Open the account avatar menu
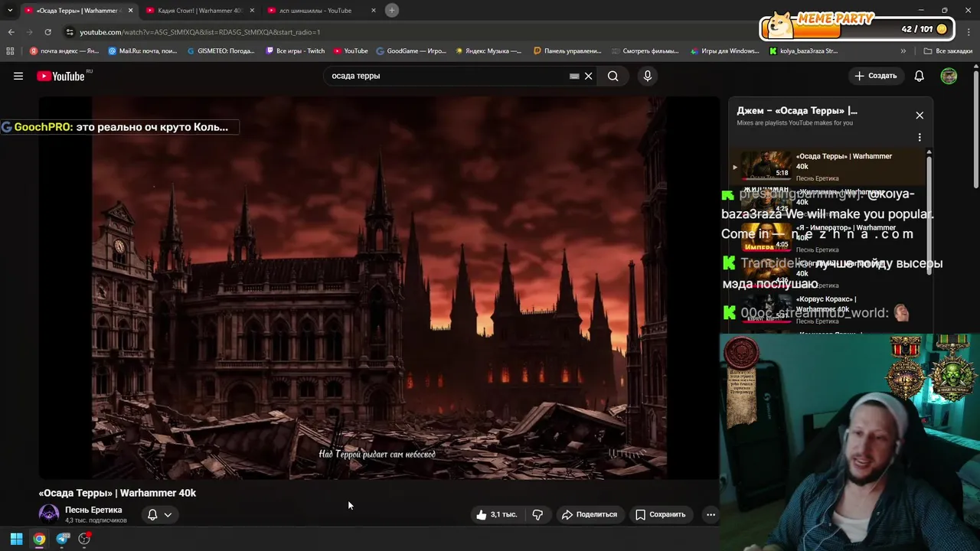The width and height of the screenshot is (980, 551). [949, 76]
